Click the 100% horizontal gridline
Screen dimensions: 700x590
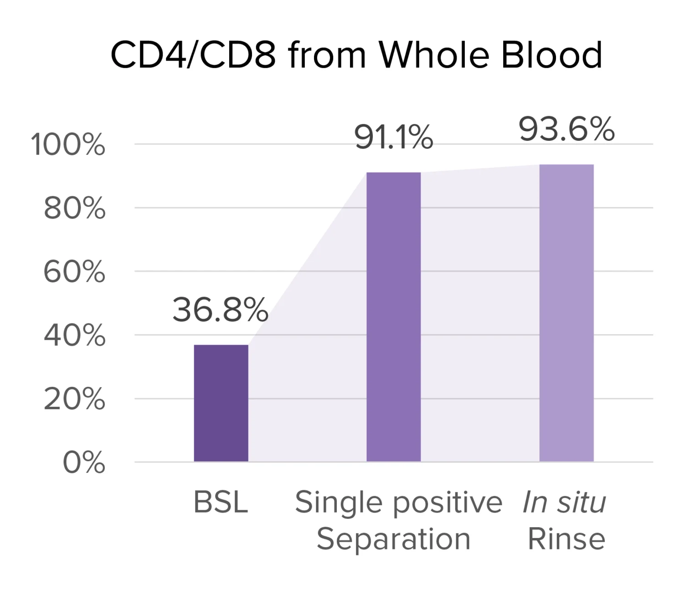pyautogui.click(x=273, y=144)
